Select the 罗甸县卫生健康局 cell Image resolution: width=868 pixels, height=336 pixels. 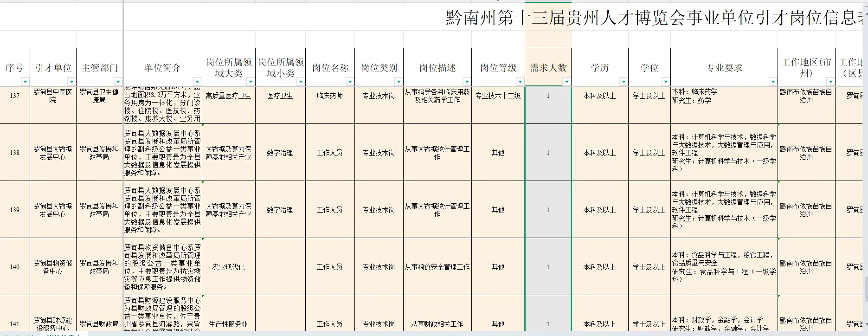pyautogui.click(x=99, y=105)
